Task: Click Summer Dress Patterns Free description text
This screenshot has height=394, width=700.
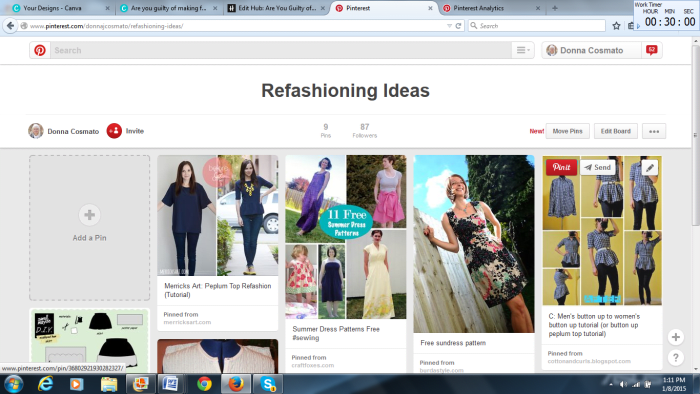Action: point(336,333)
